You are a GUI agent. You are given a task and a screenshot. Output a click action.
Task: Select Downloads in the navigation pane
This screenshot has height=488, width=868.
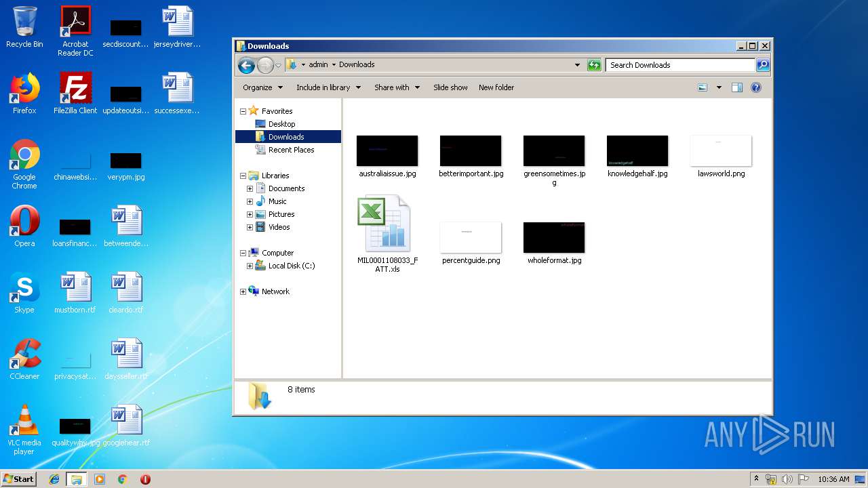tap(288, 137)
